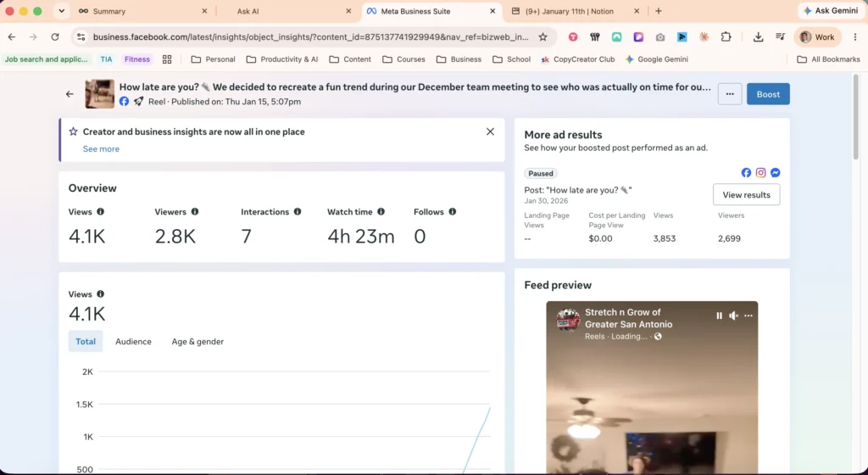Show info tooltip for Watch time
868x475 pixels.
(381, 211)
